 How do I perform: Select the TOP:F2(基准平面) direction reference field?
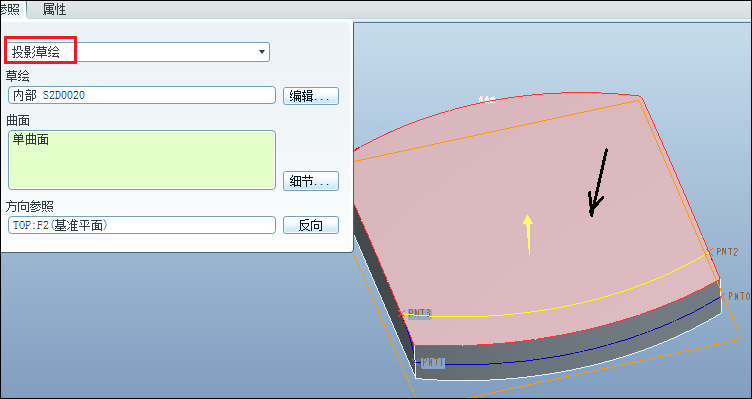[x=142, y=225]
